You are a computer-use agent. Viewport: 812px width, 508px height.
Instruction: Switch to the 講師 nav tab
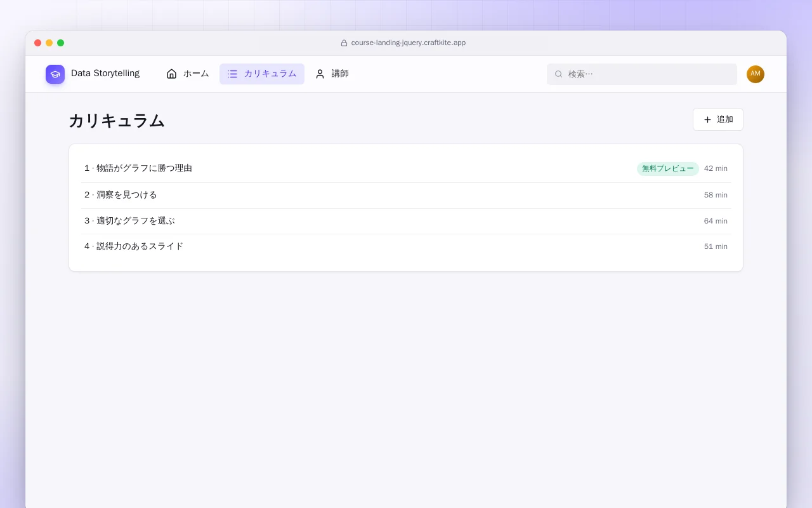[x=332, y=74]
